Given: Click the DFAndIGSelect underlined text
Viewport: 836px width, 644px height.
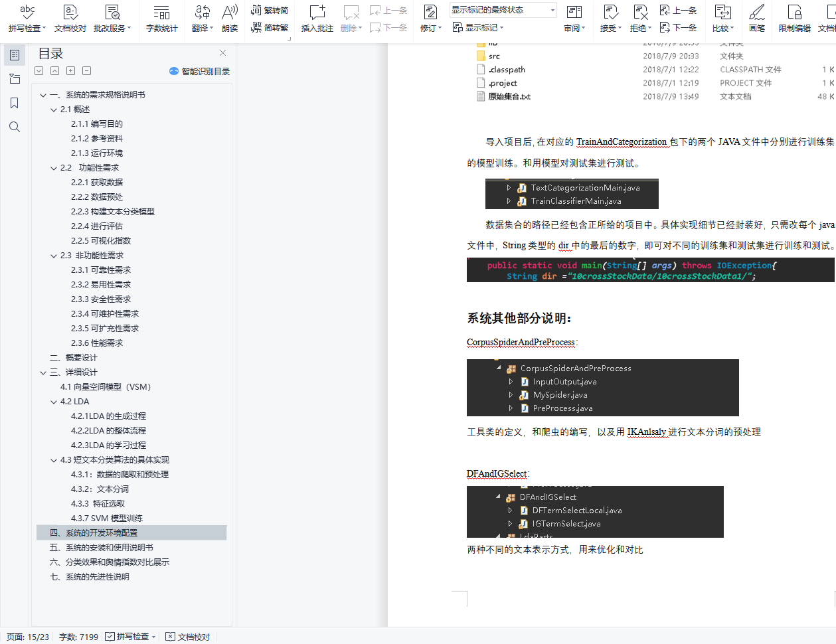Looking at the screenshot, I should [497, 474].
